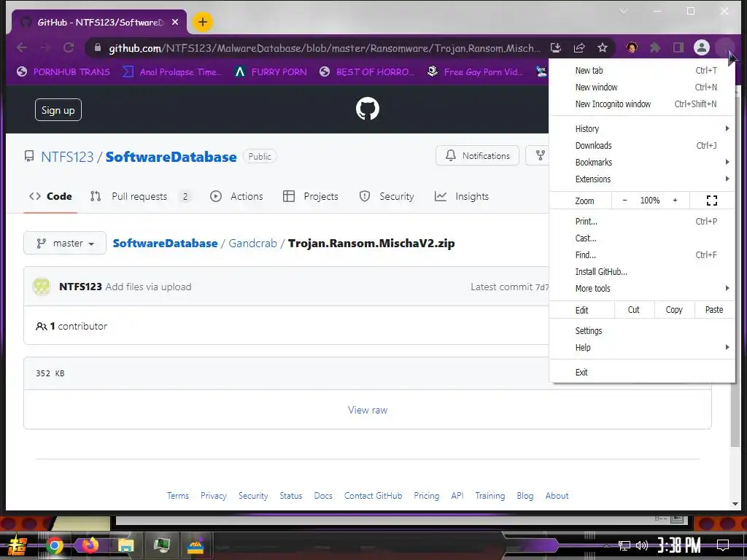Open Downloads from the menu
This screenshot has width=747, height=560.
click(x=642, y=146)
